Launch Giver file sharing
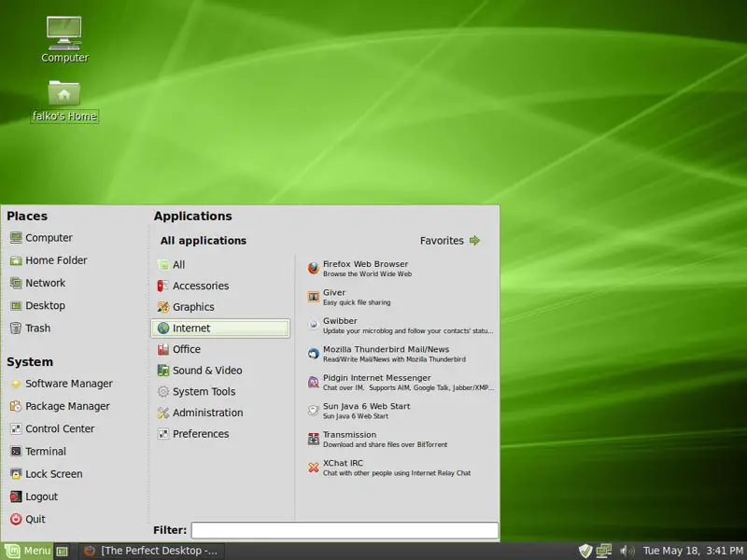This screenshot has height=560, width=747. click(348, 297)
